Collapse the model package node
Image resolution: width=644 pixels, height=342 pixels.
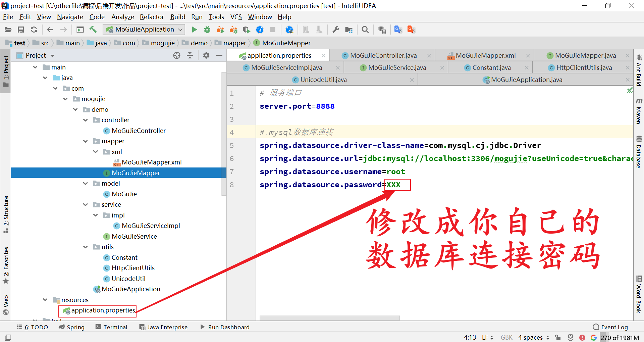86,183
